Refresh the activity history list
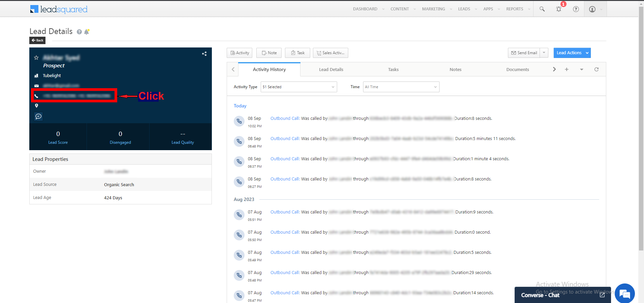 point(596,69)
